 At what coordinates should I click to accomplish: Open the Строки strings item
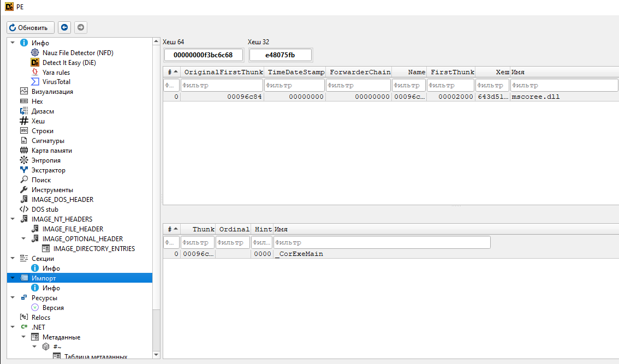click(x=42, y=131)
